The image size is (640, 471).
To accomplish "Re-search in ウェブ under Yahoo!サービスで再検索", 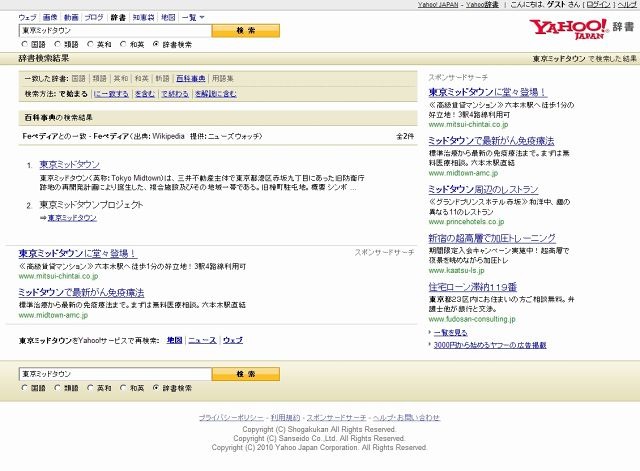I will tap(233, 340).
